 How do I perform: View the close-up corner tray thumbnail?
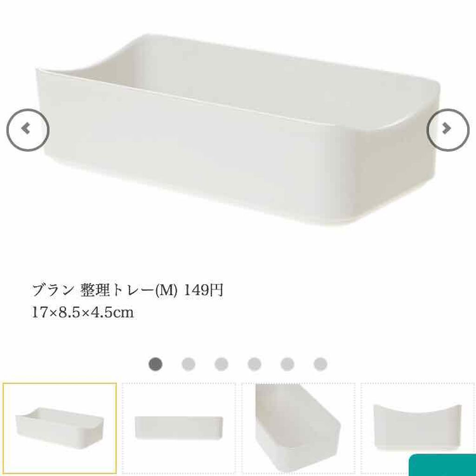(x=298, y=428)
